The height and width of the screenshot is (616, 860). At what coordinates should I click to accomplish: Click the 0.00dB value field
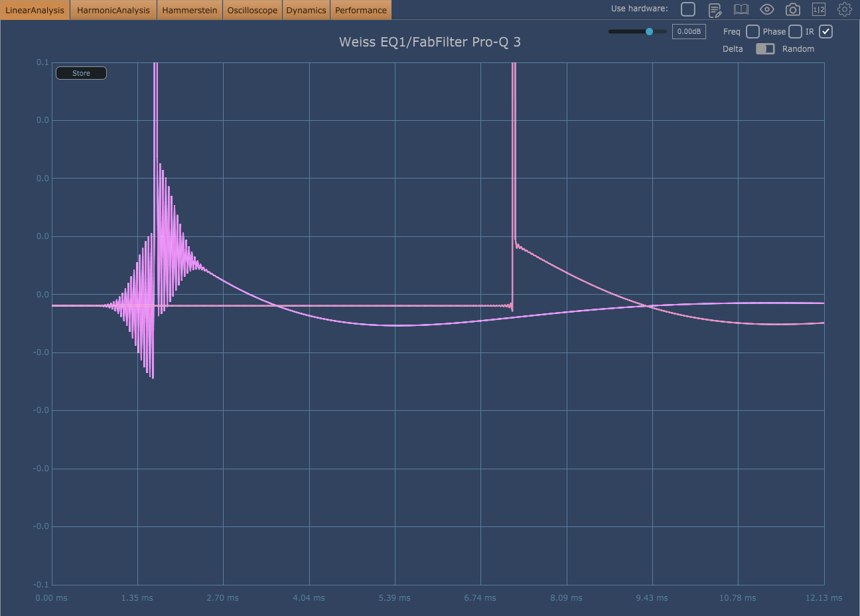[x=689, y=31]
